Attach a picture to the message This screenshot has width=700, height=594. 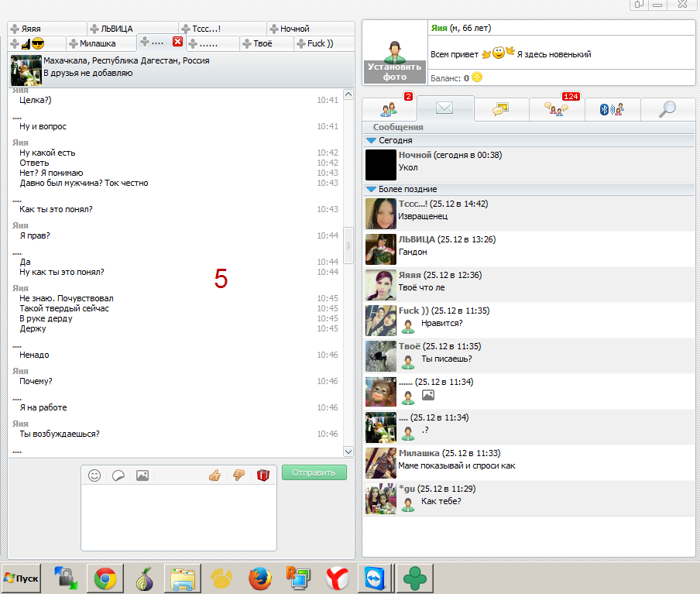[x=142, y=476]
